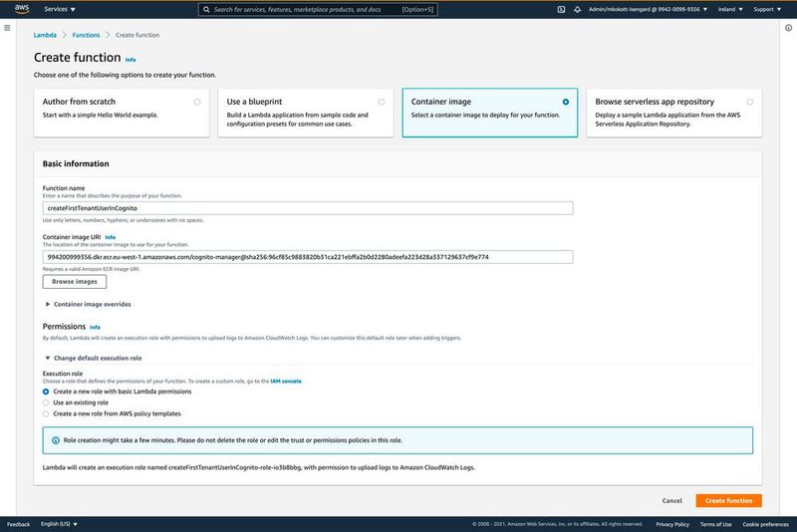
Task: Open the Privacy Policy footer link
Action: (672, 524)
